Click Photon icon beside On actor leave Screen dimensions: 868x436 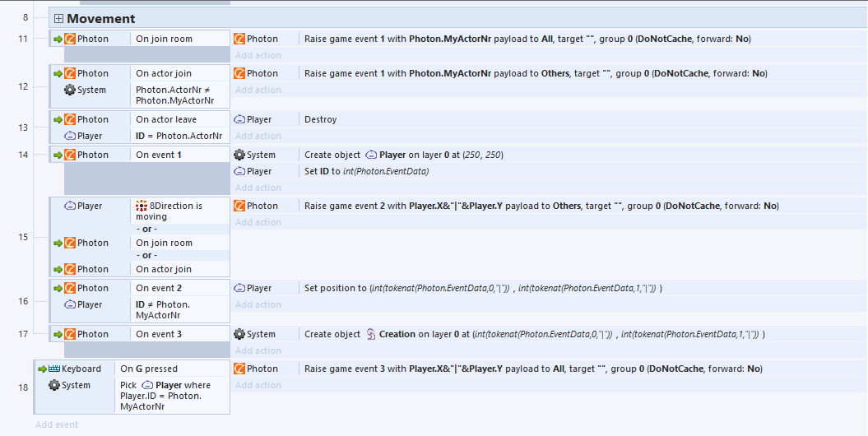[70, 119]
